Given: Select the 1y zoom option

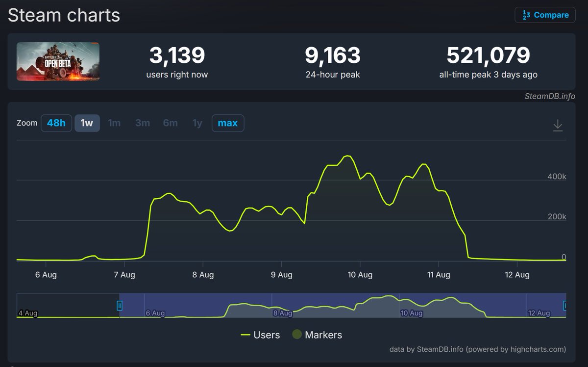Looking at the screenshot, I should tap(196, 123).
